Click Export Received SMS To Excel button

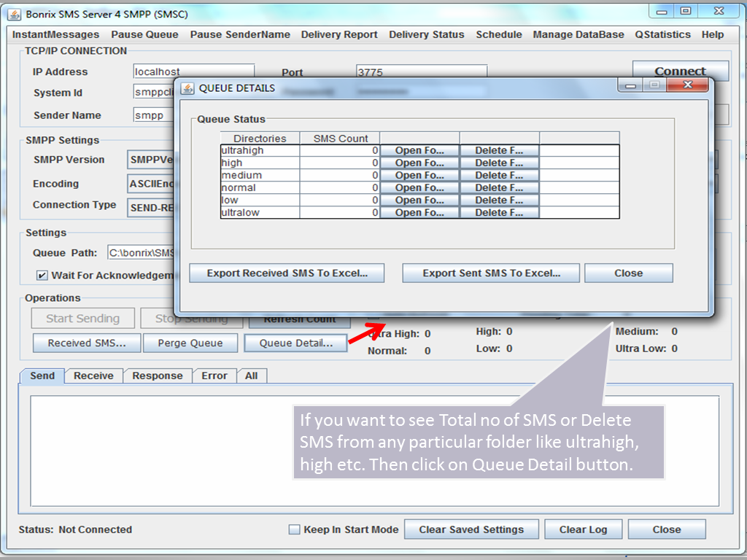(x=287, y=273)
